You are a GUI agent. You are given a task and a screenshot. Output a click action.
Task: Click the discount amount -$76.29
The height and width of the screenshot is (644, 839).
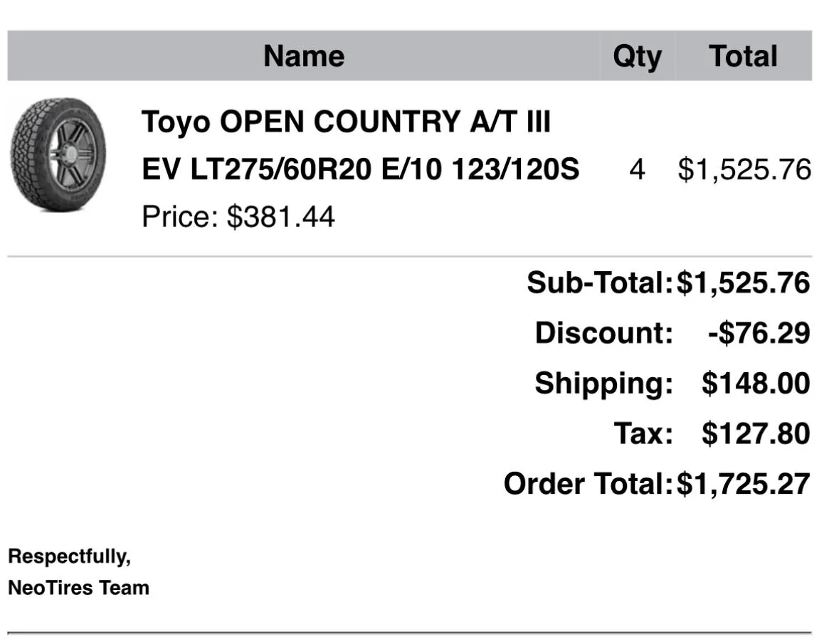pos(759,332)
